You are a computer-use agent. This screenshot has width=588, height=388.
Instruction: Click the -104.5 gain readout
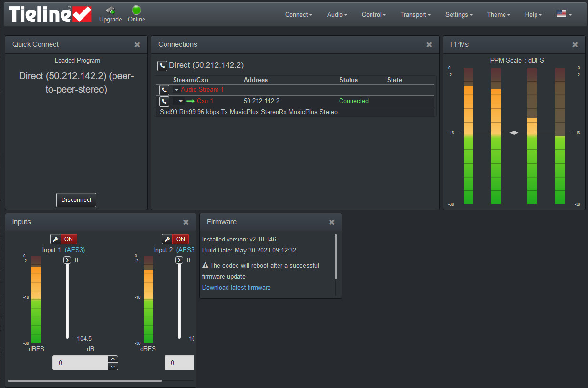[x=83, y=339]
